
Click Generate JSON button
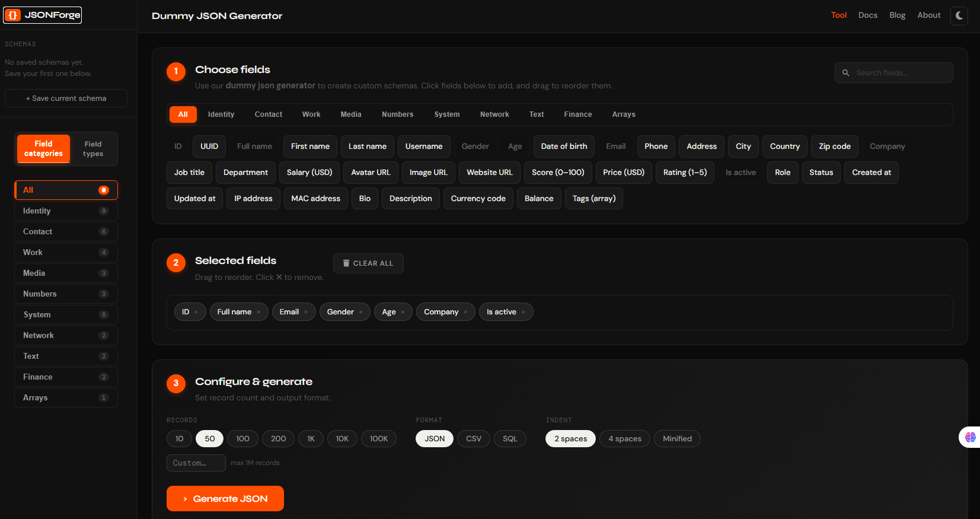pos(225,499)
